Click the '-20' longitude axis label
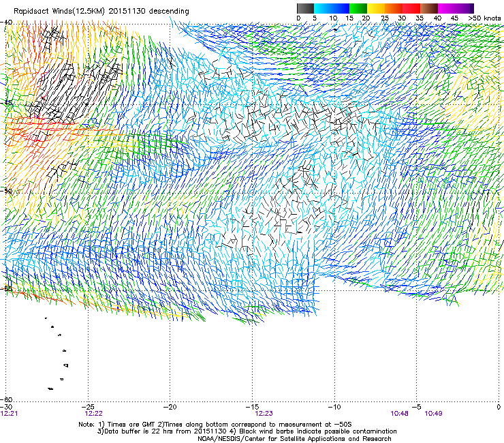The height and width of the screenshot is (443, 504). [x=170, y=407]
